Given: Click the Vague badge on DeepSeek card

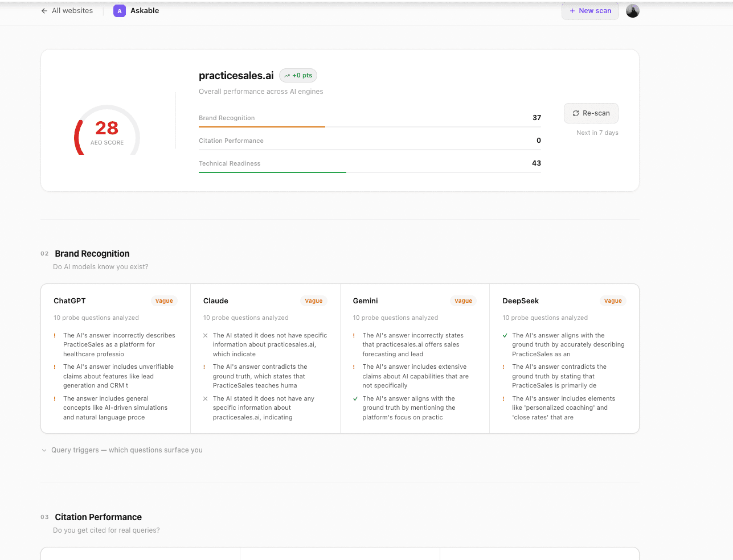Looking at the screenshot, I should coord(613,301).
